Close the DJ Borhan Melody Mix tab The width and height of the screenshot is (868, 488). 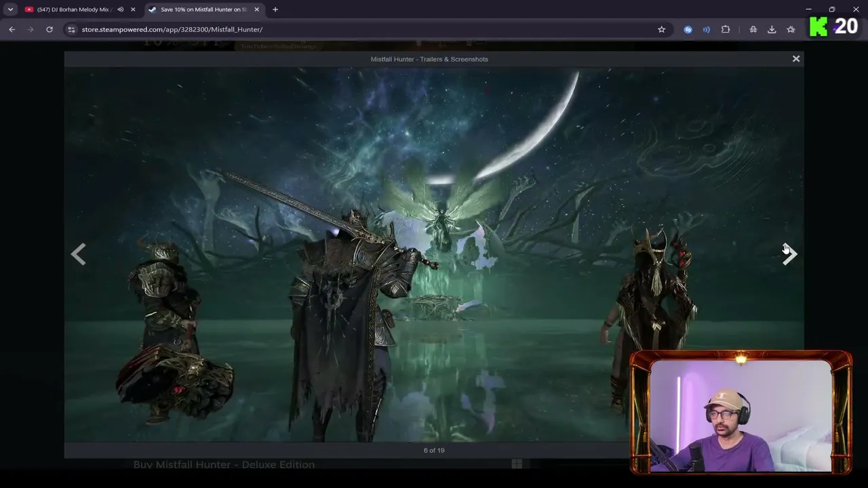pyautogui.click(x=133, y=9)
